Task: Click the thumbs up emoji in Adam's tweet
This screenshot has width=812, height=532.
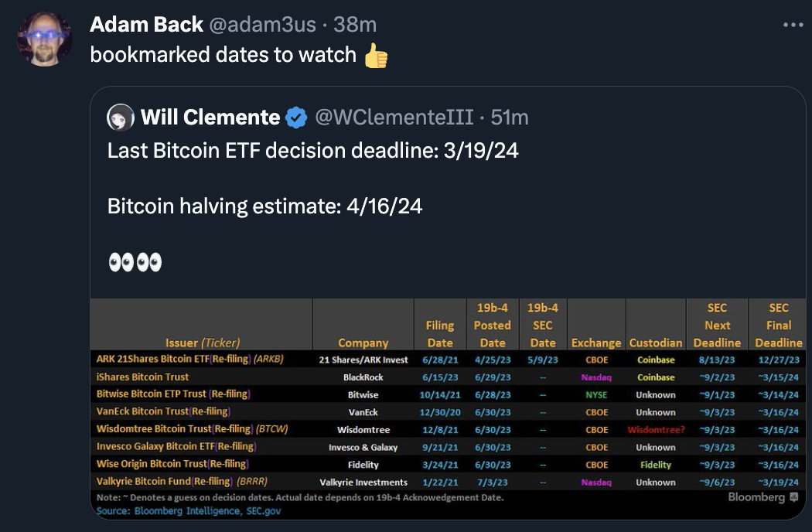Action: coord(374,55)
